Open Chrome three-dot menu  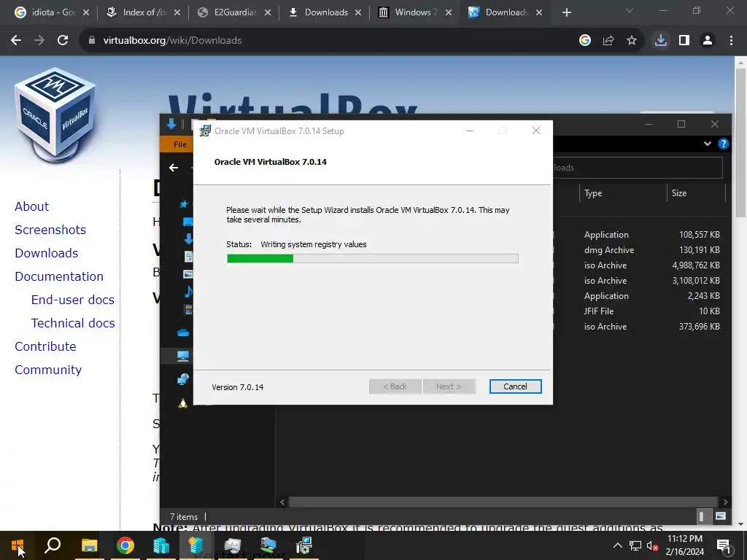pos(731,41)
